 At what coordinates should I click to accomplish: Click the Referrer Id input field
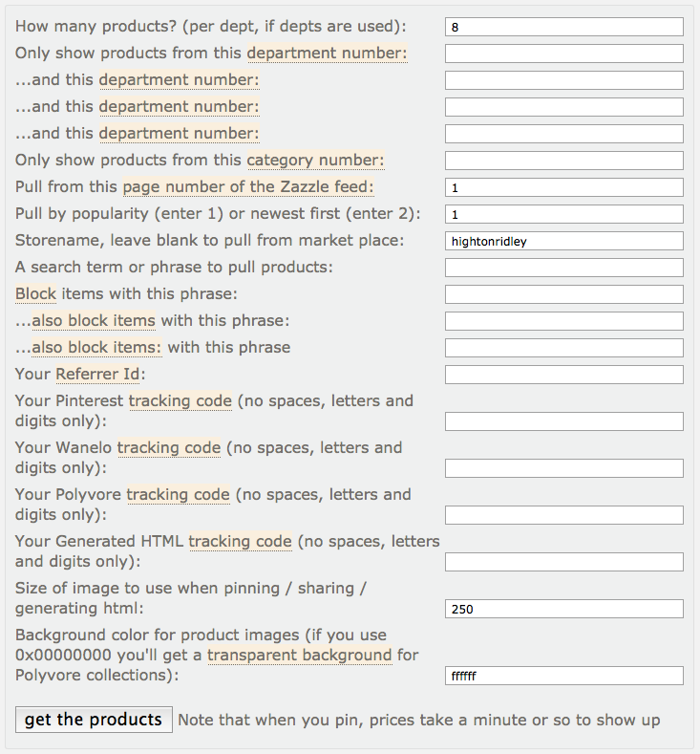[x=563, y=375]
